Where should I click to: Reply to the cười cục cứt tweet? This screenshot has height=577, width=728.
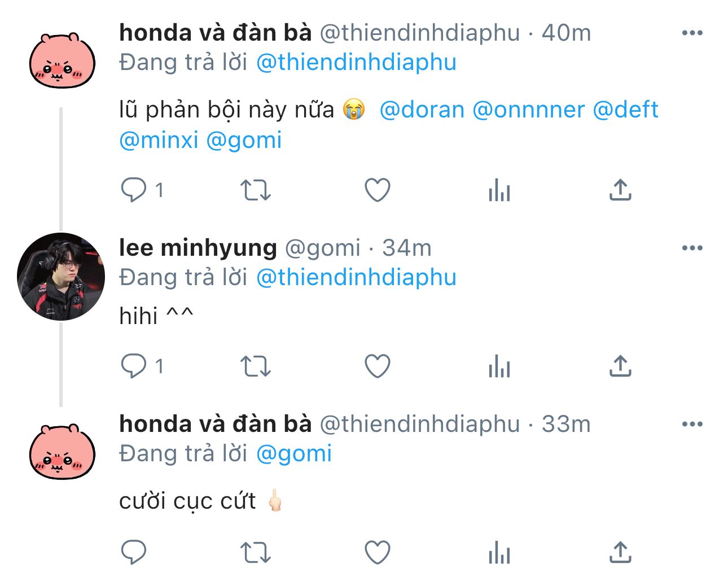tap(134, 552)
